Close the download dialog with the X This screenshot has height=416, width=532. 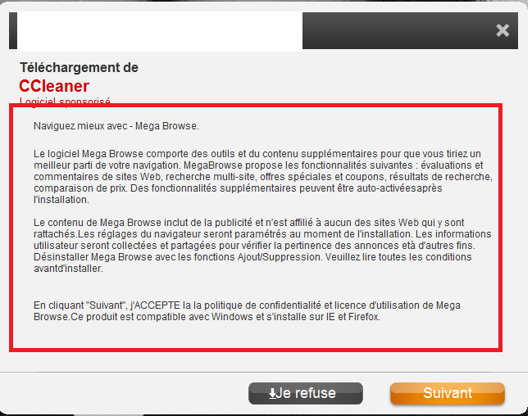[502, 30]
